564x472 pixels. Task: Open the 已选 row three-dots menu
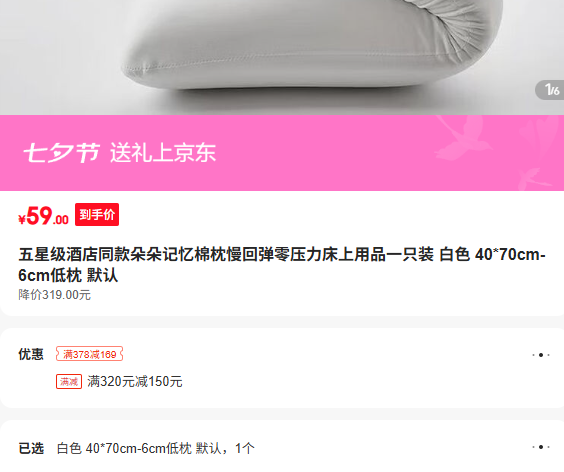click(541, 447)
